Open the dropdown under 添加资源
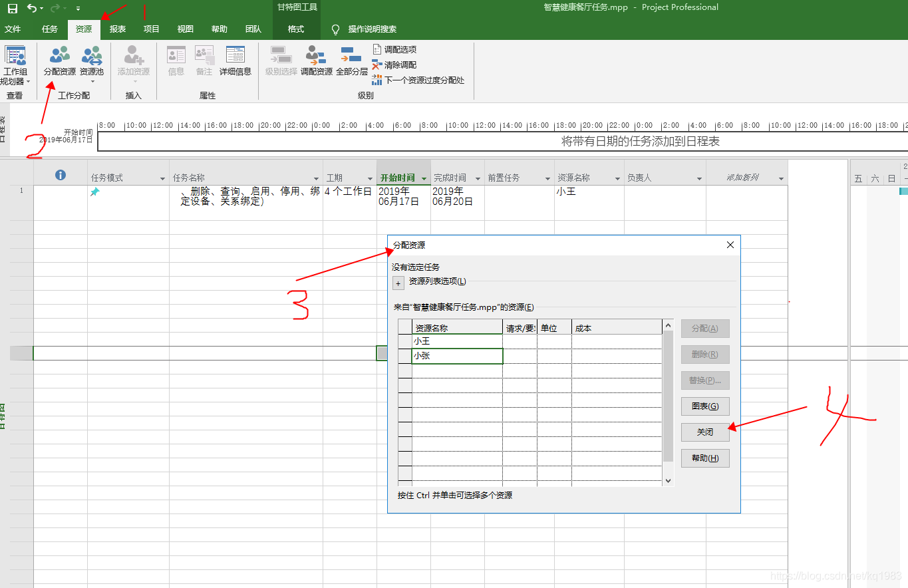The width and height of the screenshot is (908, 588). pos(134,82)
